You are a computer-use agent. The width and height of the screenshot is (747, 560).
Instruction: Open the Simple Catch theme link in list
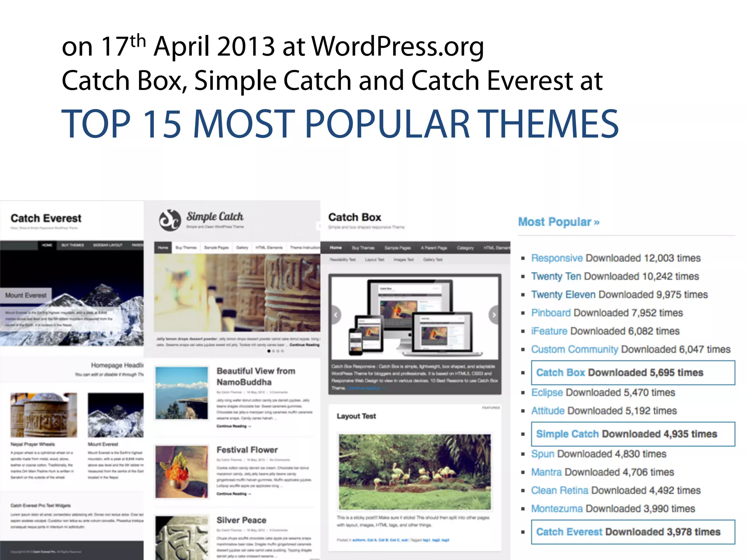click(568, 434)
